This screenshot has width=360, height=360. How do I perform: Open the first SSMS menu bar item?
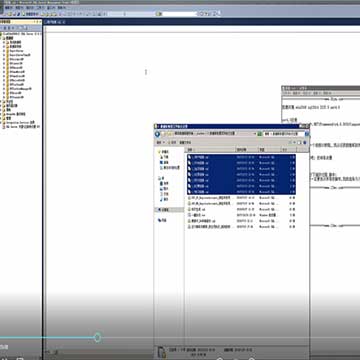click(8, 7)
